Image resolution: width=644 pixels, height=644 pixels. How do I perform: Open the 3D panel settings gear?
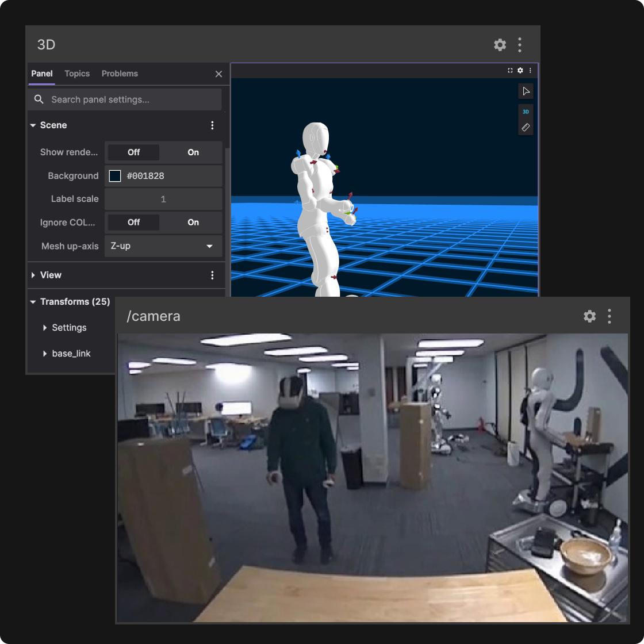pyautogui.click(x=500, y=44)
